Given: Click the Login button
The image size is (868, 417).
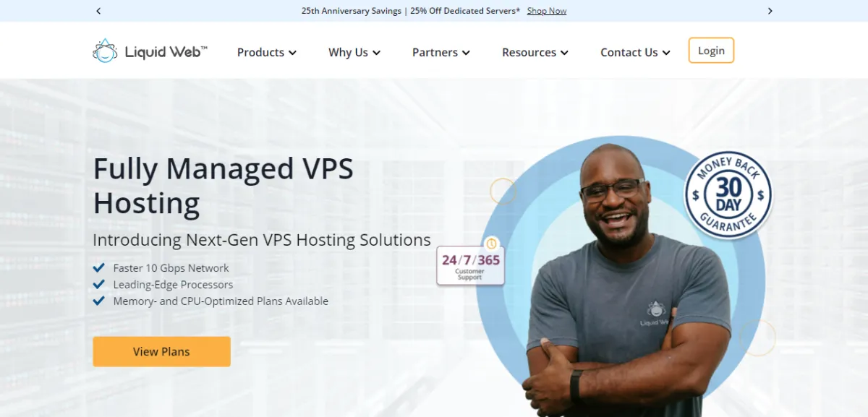Looking at the screenshot, I should [x=711, y=51].
